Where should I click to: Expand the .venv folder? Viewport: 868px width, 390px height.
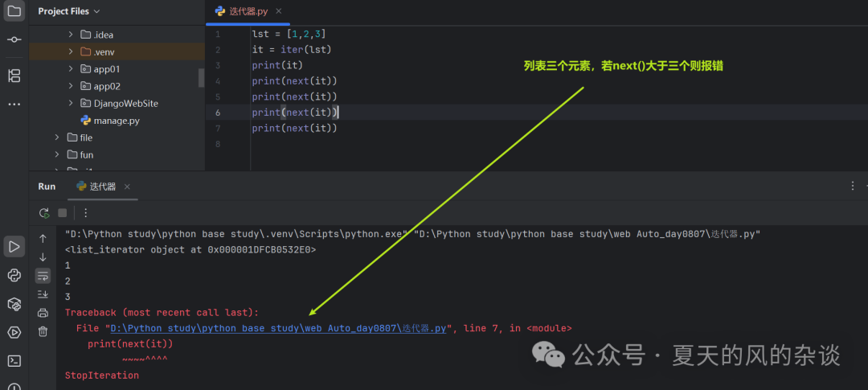(x=70, y=51)
